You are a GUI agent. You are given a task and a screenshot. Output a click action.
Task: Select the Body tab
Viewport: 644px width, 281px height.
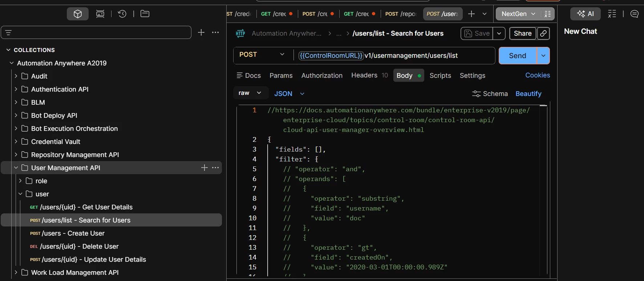pyautogui.click(x=409, y=75)
